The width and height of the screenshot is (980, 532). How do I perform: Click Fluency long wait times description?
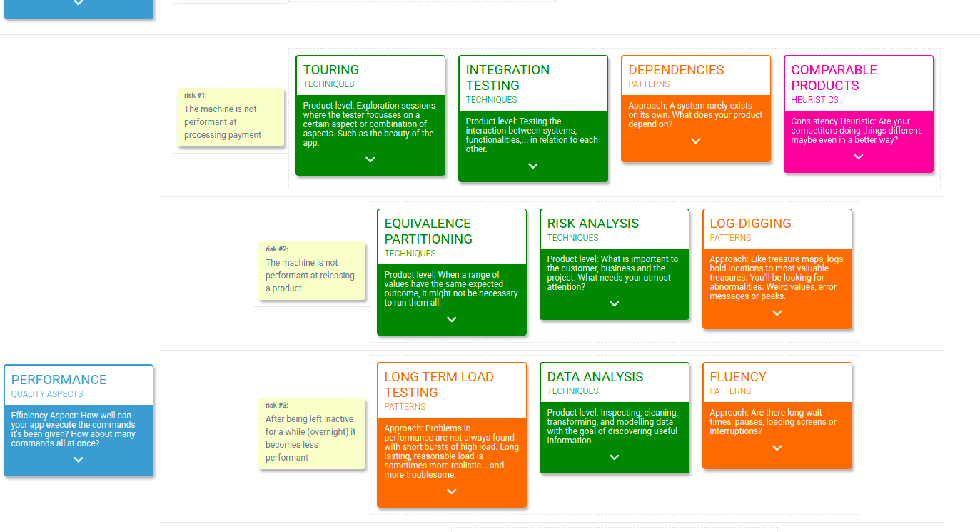pos(773,422)
